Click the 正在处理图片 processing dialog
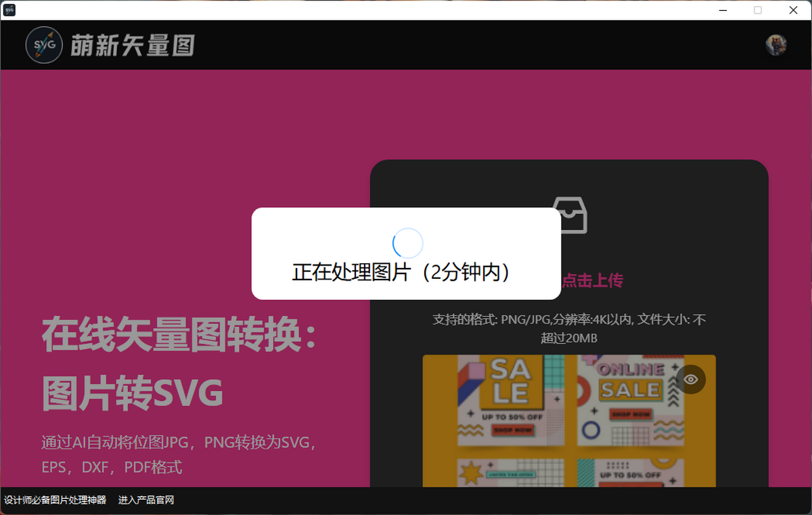This screenshot has width=812, height=515. pos(407,274)
